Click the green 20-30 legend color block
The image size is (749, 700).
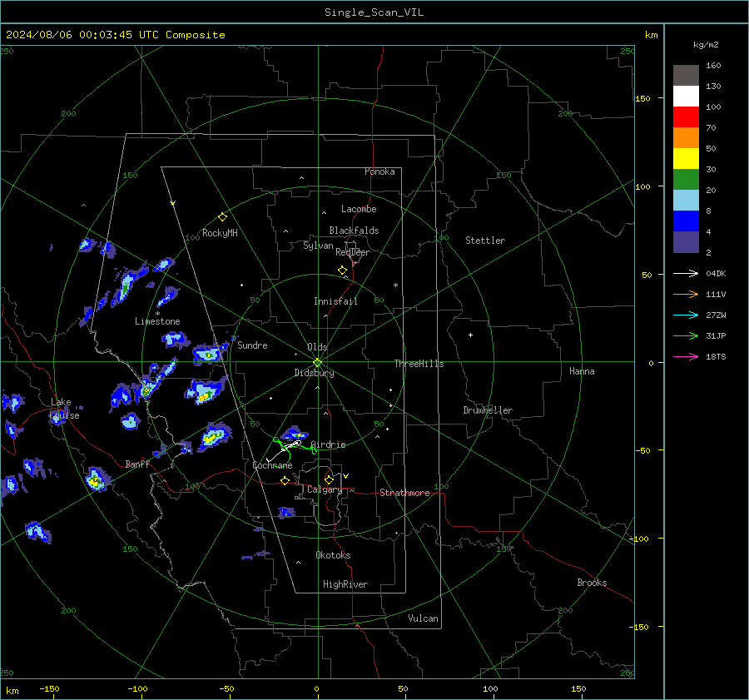686,179
